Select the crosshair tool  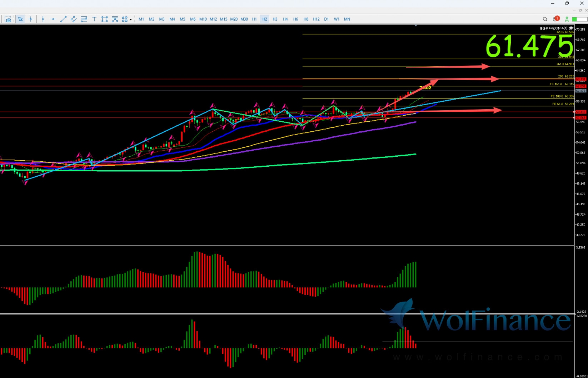31,19
